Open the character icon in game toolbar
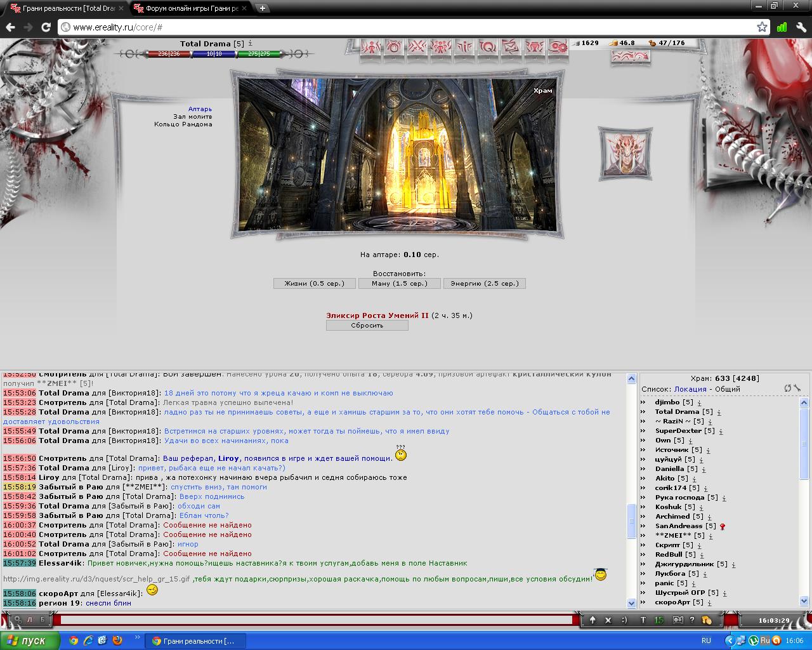This screenshot has width=812, height=650. pyautogui.click(x=370, y=47)
